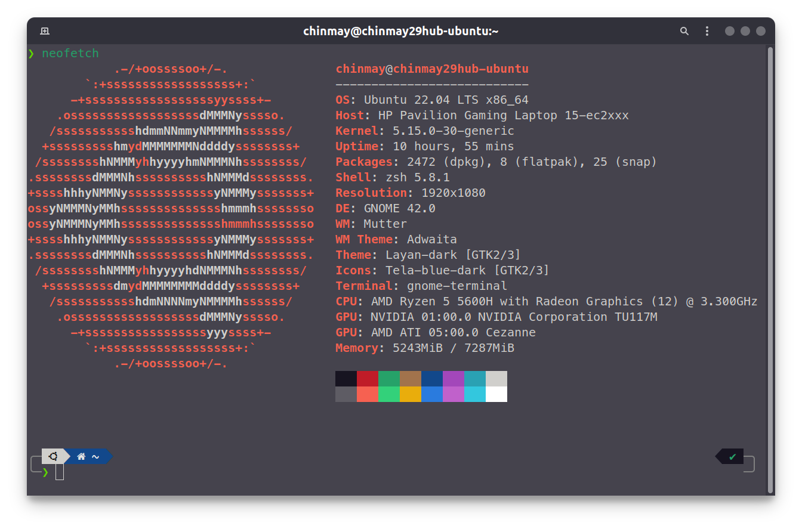Open the terminal three-dot menu
The image size is (802, 532).
pos(707,30)
